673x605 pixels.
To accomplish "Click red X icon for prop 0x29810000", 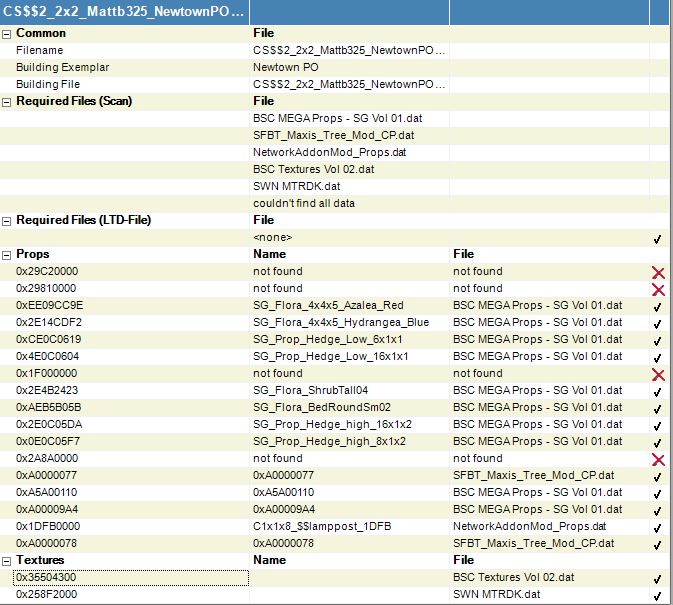I will pyautogui.click(x=658, y=290).
